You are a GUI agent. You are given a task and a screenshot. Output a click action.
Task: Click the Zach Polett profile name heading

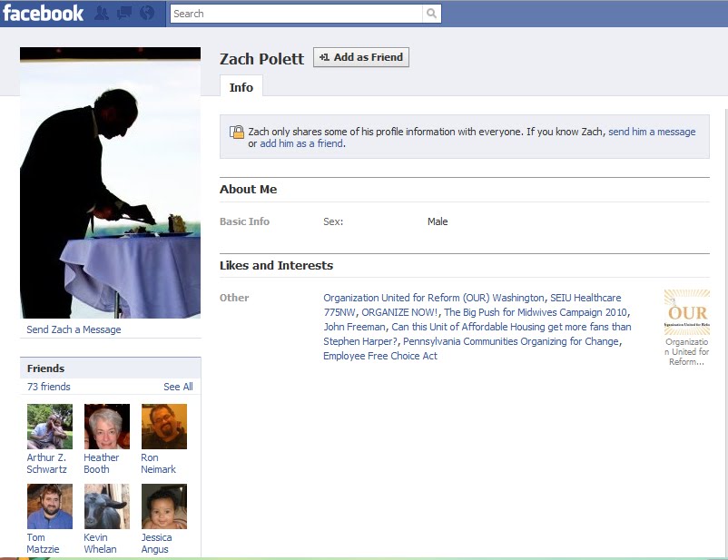click(261, 59)
